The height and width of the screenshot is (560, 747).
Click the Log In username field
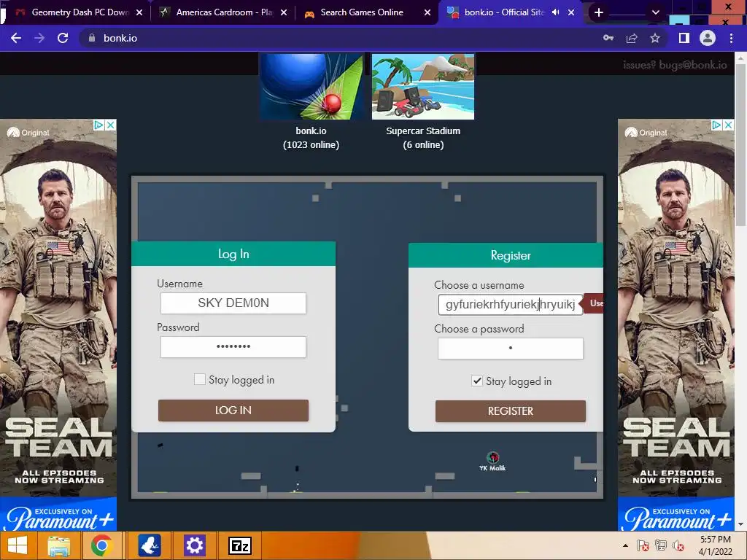pyautogui.click(x=233, y=303)
